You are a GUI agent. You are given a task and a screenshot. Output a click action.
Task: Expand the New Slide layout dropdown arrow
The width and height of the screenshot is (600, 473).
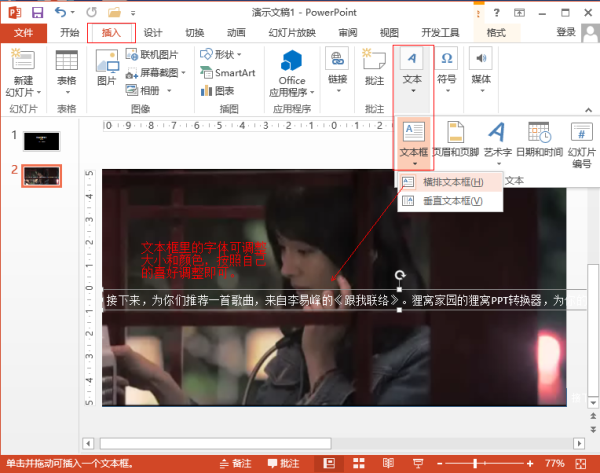point(39,92)
